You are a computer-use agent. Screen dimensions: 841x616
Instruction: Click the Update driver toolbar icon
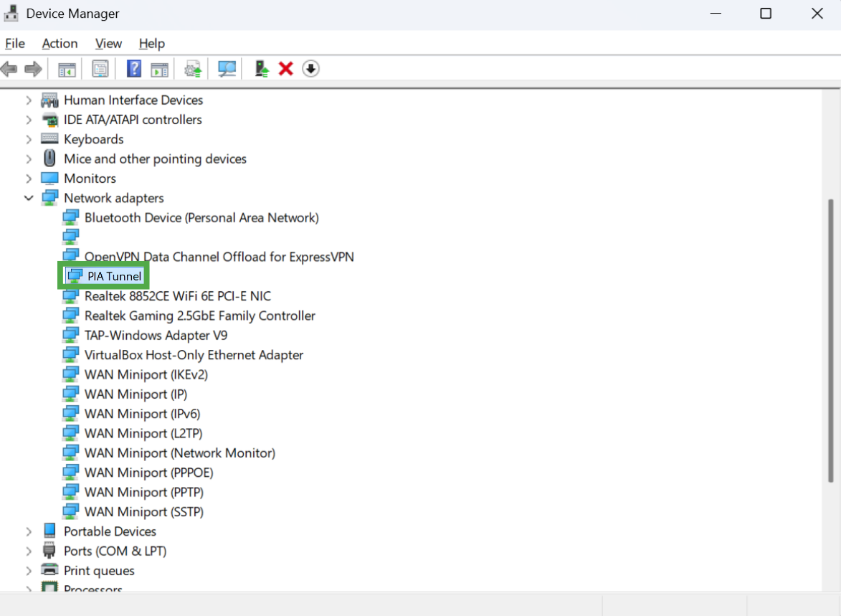(193, 70)
